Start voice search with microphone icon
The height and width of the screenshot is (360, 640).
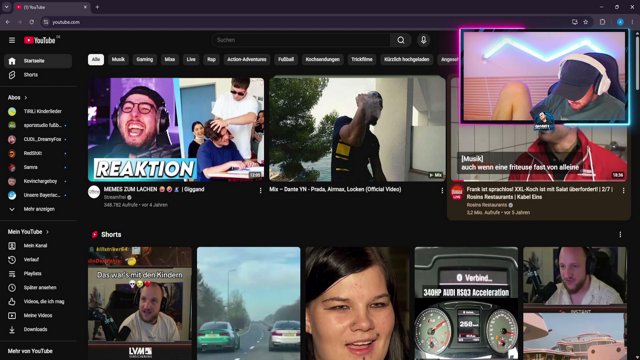click(423, 40)
